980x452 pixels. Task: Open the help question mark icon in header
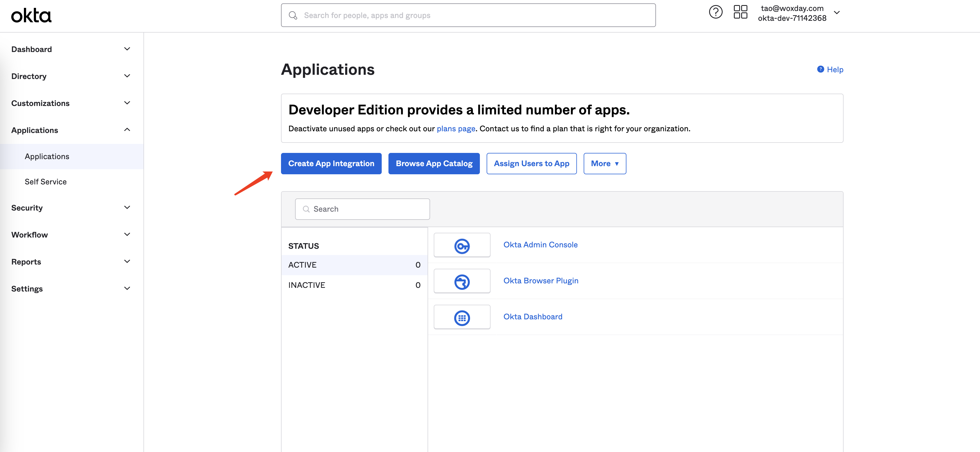[x=716, y=12]
